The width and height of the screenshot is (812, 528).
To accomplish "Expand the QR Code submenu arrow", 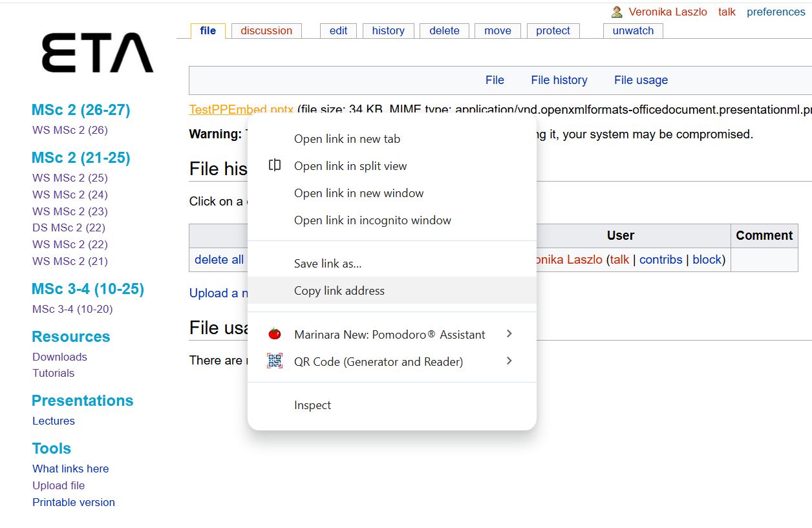I will coord(509,361).
